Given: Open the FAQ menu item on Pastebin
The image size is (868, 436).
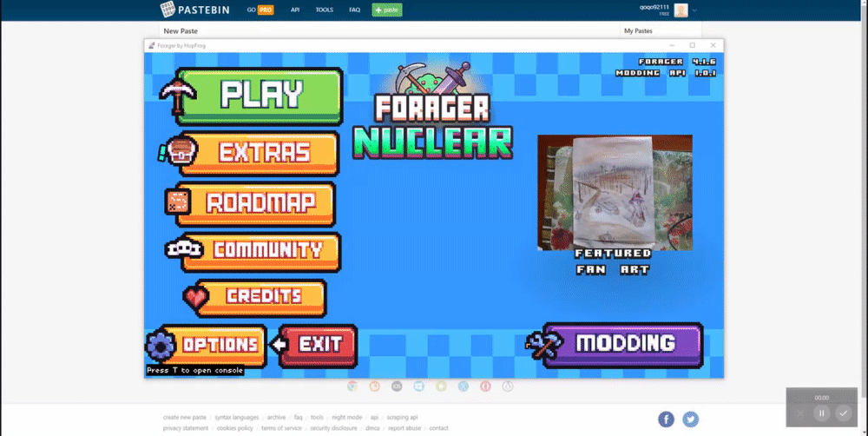Looking at the screenshot, I should click(354, 10).
